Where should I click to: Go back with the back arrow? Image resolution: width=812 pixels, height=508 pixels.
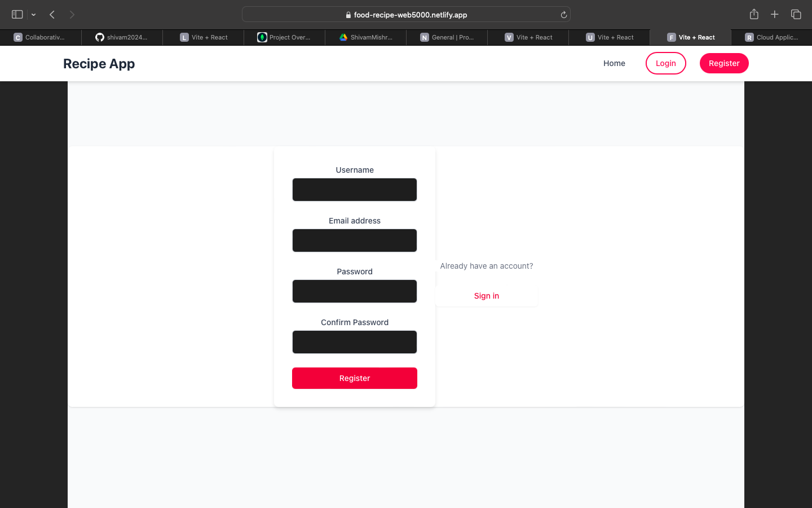click(52, 15)
